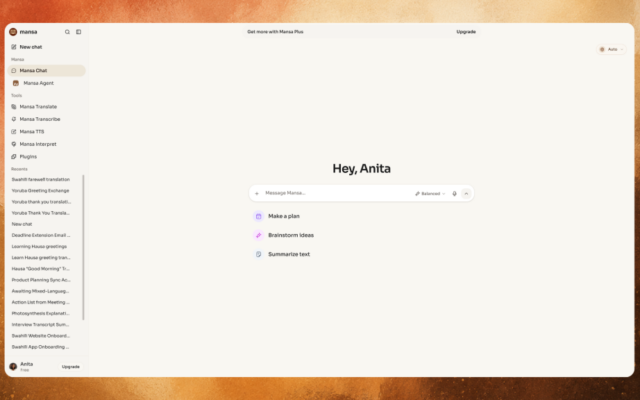The image size is (640, 400).
Task: Click the Message Mansa input field
Action: coord(337,193)
